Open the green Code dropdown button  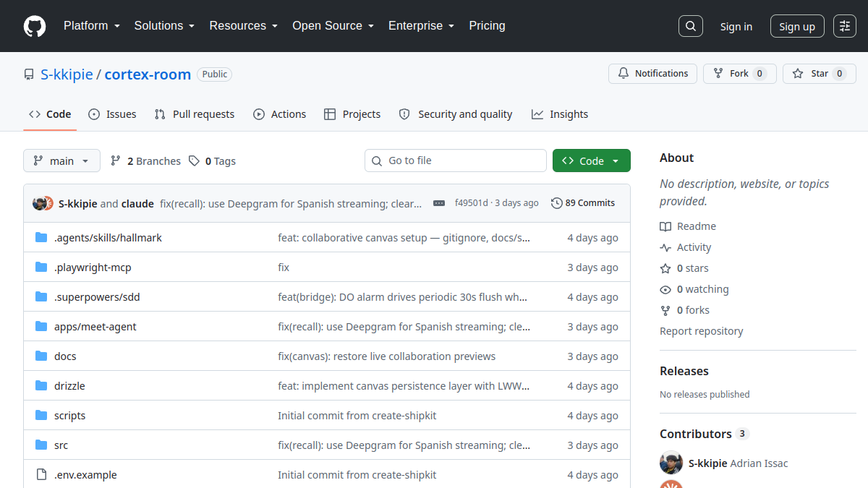point(591,160)
